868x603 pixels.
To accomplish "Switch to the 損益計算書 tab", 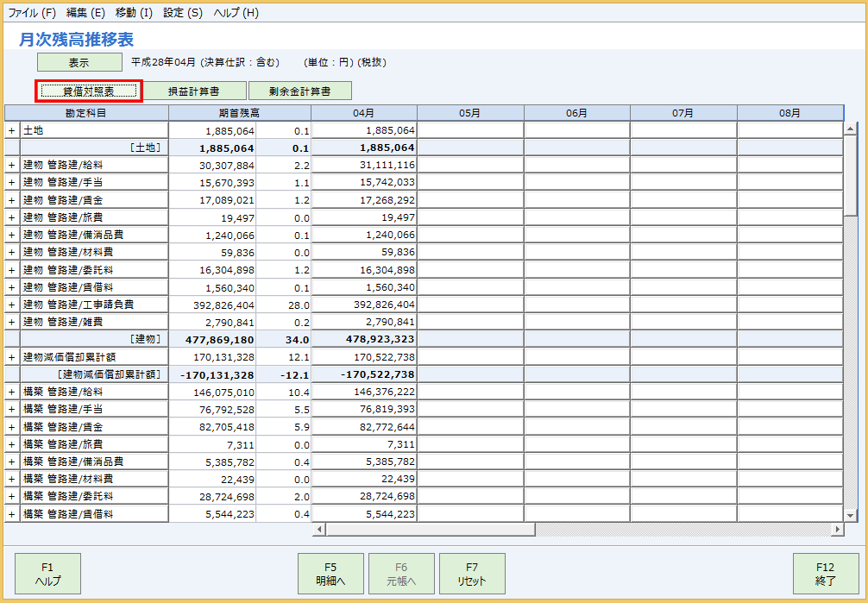I will tap(194, 90).
